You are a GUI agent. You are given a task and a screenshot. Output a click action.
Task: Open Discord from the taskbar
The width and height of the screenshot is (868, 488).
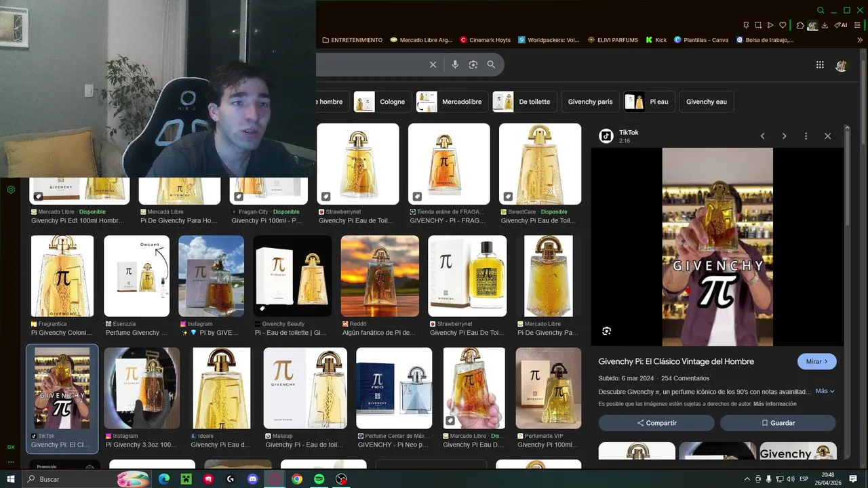point(253,479)
